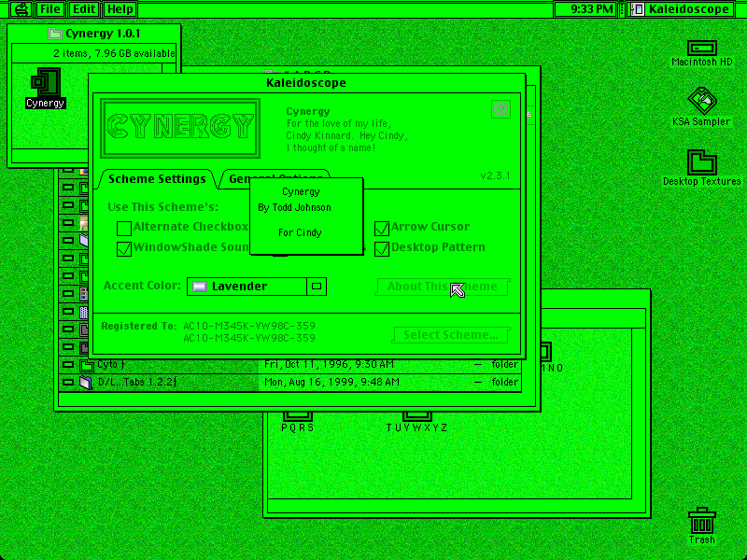Image resolution: width=747 pixels, height=560 pixels.
Task: Enable the Alternate Checkbox option
Action: [x=124, y=228]
